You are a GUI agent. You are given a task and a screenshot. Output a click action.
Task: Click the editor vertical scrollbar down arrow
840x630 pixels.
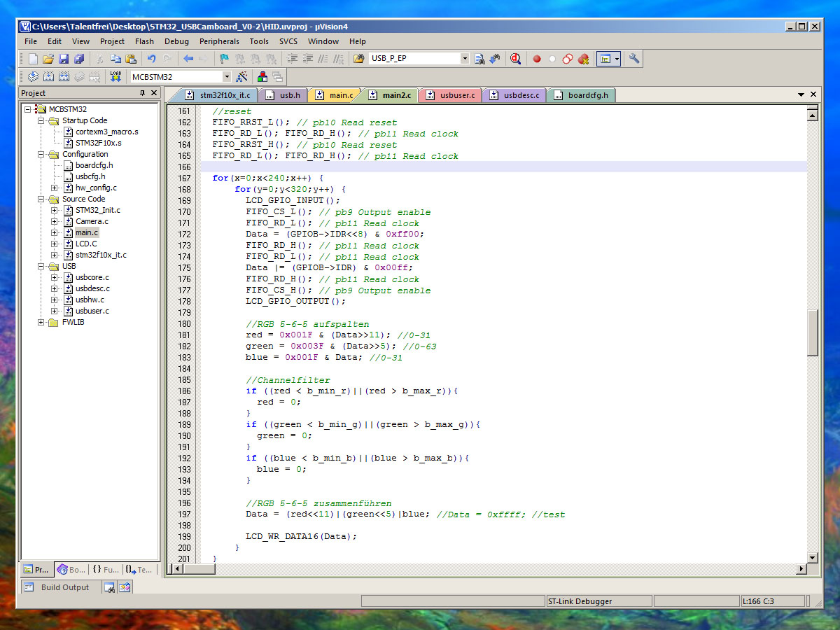tap(812, 557)
